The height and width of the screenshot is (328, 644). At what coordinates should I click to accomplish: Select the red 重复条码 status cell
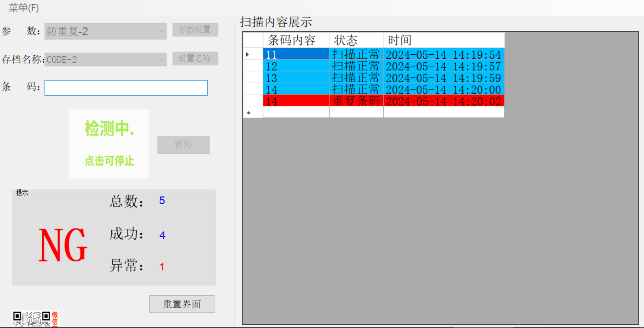pos(356,101)
